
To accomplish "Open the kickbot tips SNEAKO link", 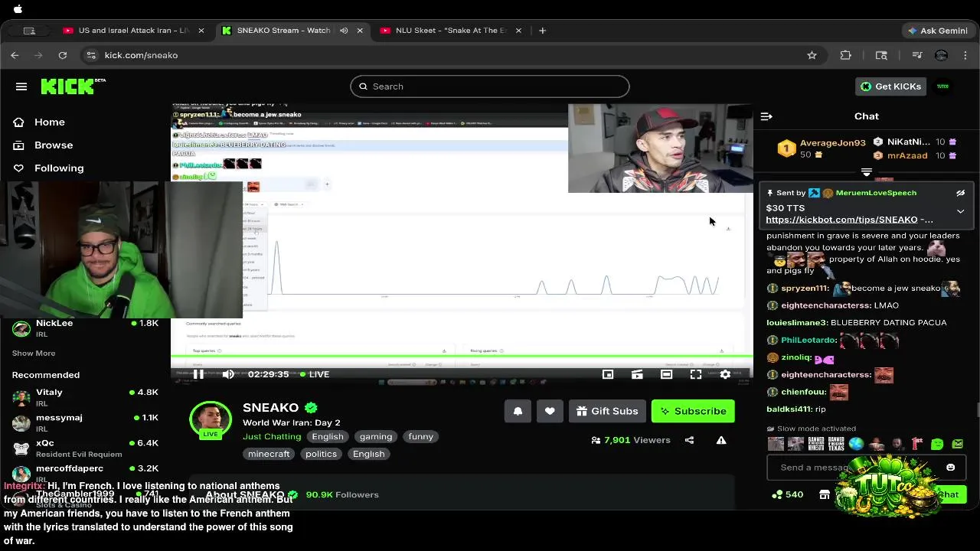I will tap(841, 220).
